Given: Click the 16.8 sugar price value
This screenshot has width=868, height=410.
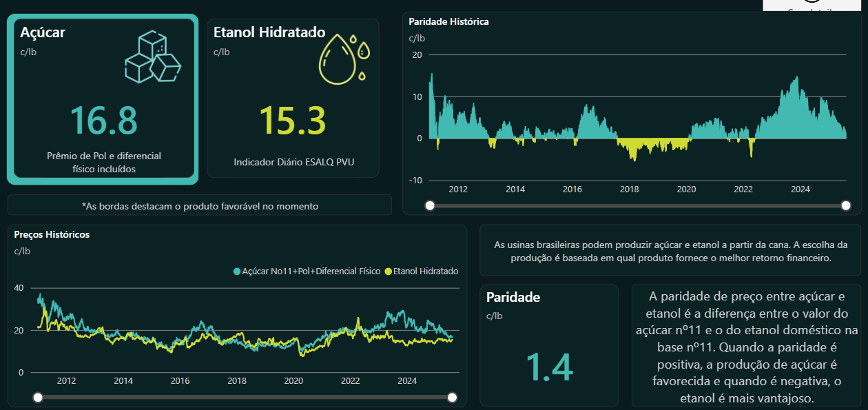Looking at the screenshot, I should click(x=103, y=120).
